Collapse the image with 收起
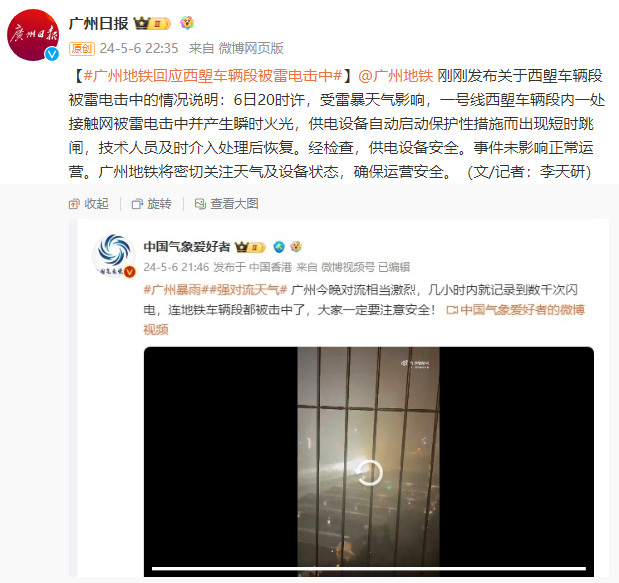This screenshot has width=619, height=583. click(x=89, y=204)
